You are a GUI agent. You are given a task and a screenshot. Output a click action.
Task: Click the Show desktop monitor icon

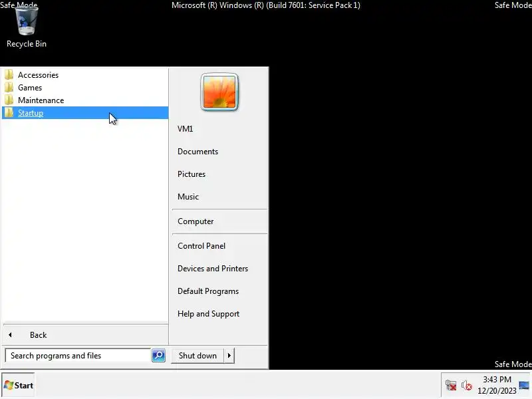pos(524,385)
